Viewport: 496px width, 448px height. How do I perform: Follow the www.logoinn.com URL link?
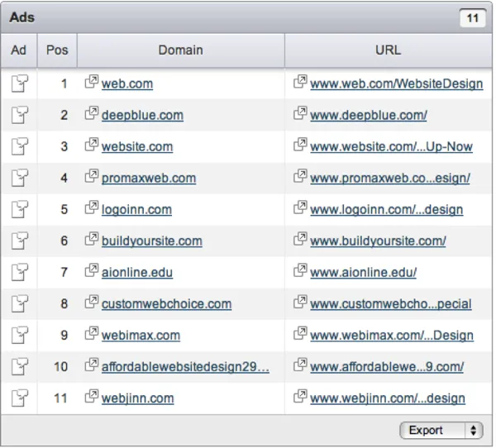[386, 209]
